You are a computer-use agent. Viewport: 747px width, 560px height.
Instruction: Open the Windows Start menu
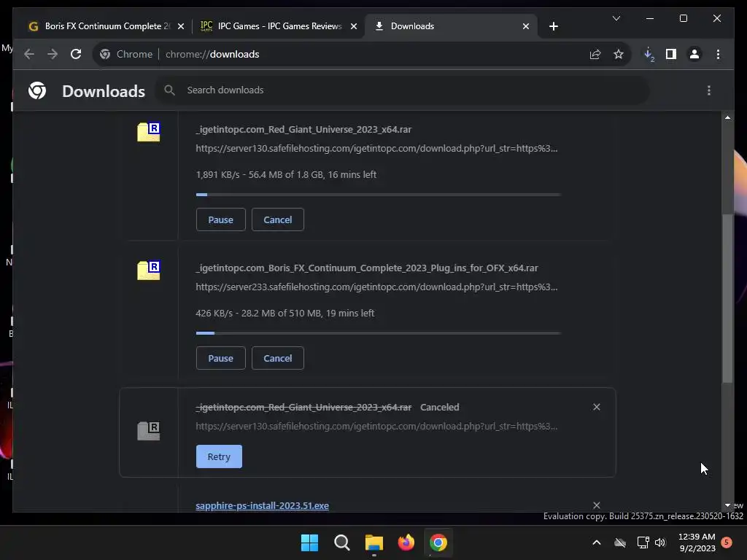[x=309, y=542]
